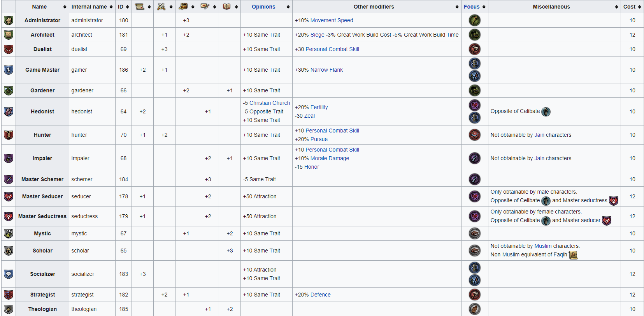Click the focus icon in Architect row
Viewport: 644px width, 316px height.
pyautogui.click(x=474, y=35)
